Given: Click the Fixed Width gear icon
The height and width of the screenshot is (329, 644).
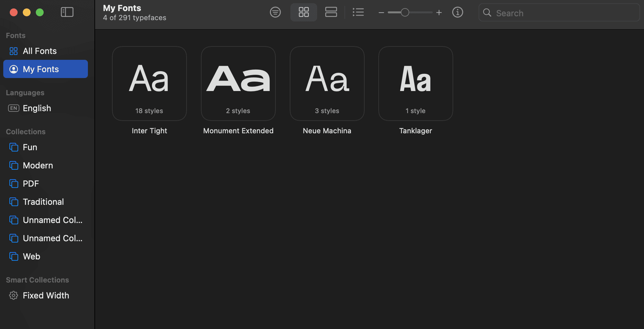Looking at the screenshot, I should [x=14, y=296].
